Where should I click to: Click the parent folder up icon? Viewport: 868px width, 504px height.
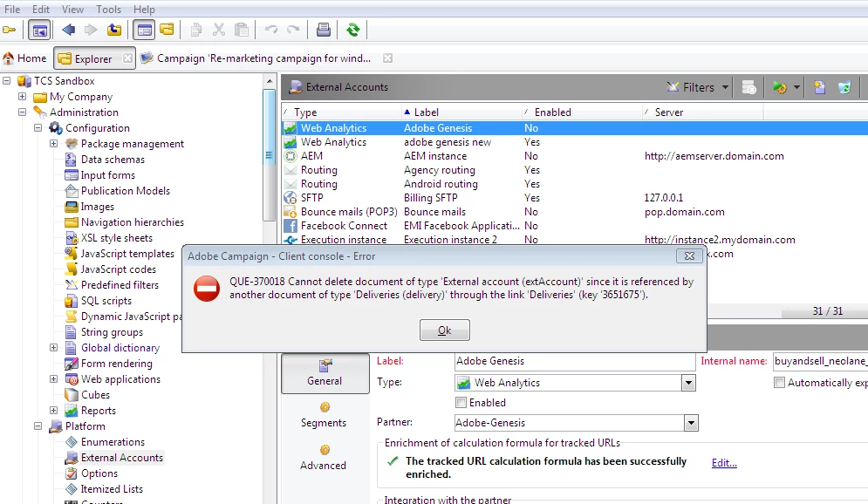(114, 30)
